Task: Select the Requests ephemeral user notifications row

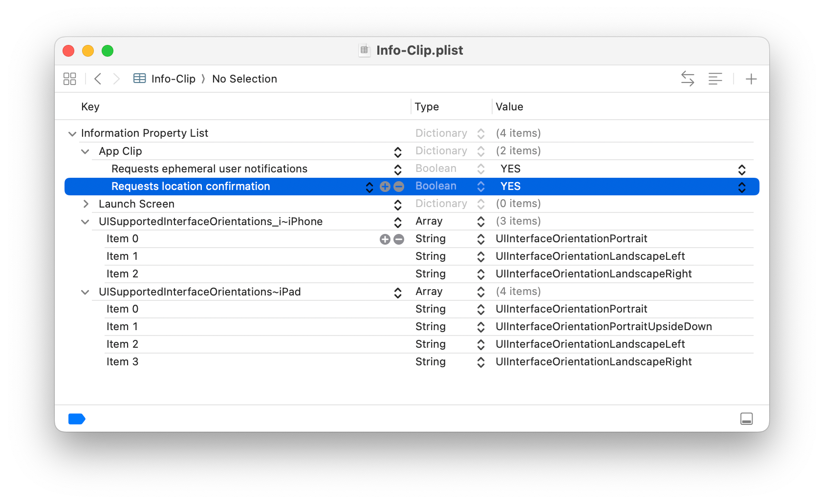Action: [x=412, y=168]
